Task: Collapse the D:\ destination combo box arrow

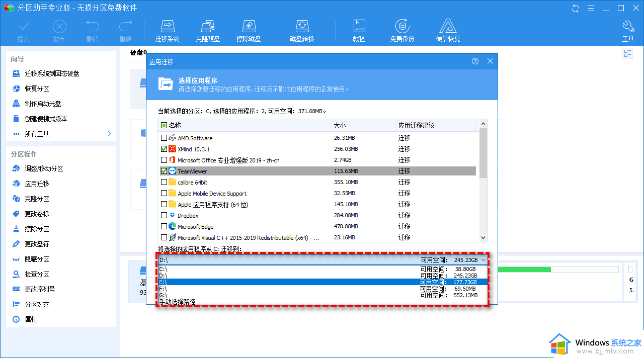Action: (484, 260)
